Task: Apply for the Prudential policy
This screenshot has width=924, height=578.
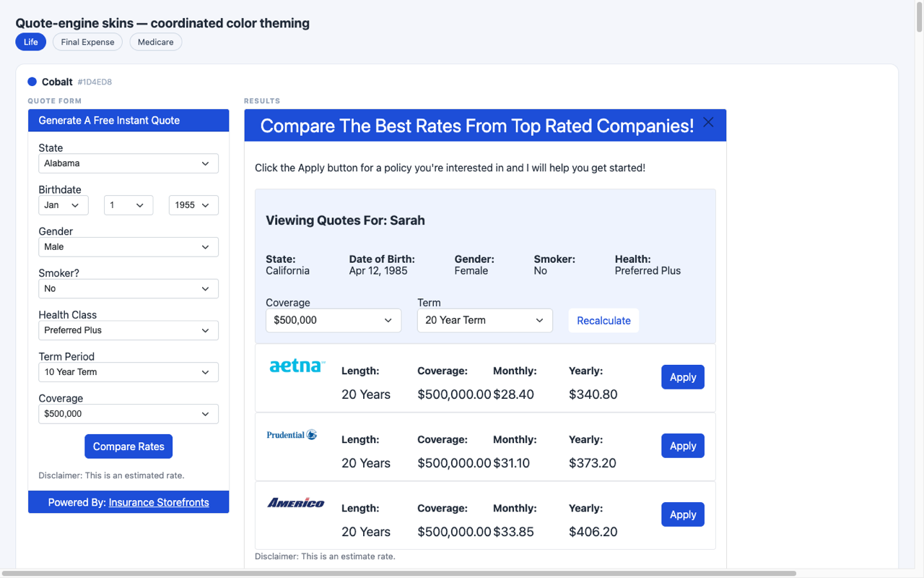Action: 683,446
